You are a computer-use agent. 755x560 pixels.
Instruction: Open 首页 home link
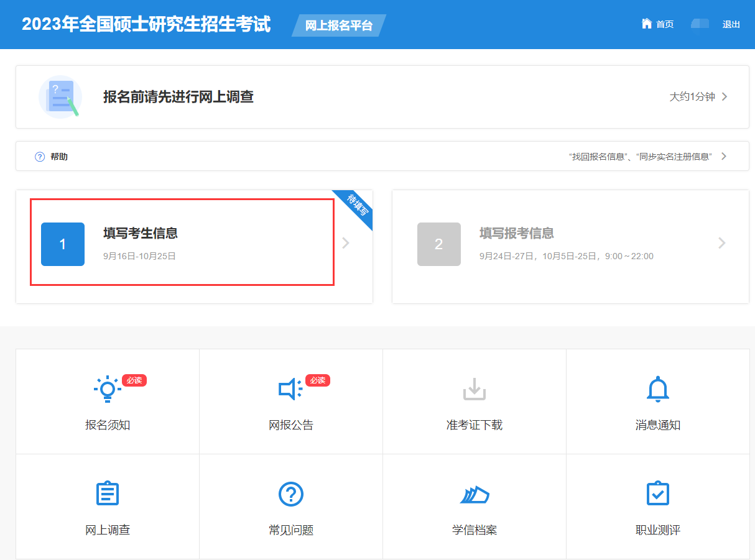point(665,24)
